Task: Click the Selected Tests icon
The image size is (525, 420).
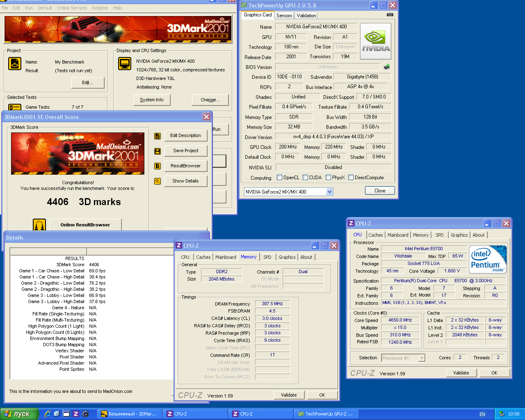Action: pyautogui.click(x=15, y=107)
